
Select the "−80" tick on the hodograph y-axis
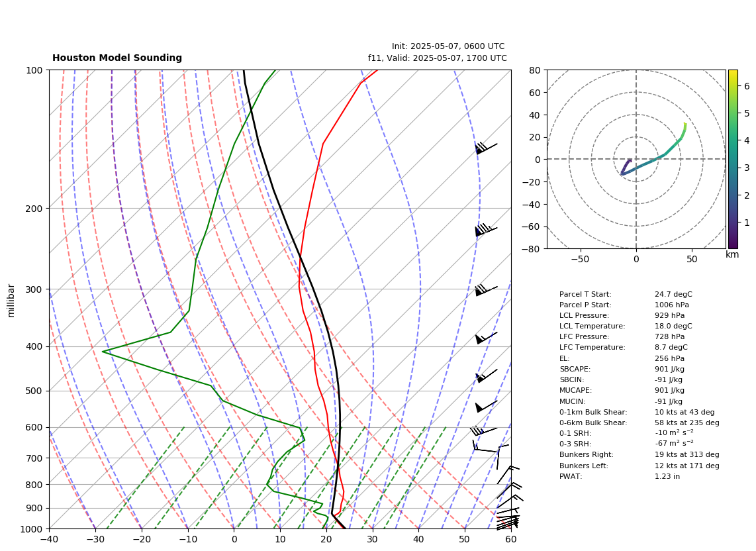point(532,249)
